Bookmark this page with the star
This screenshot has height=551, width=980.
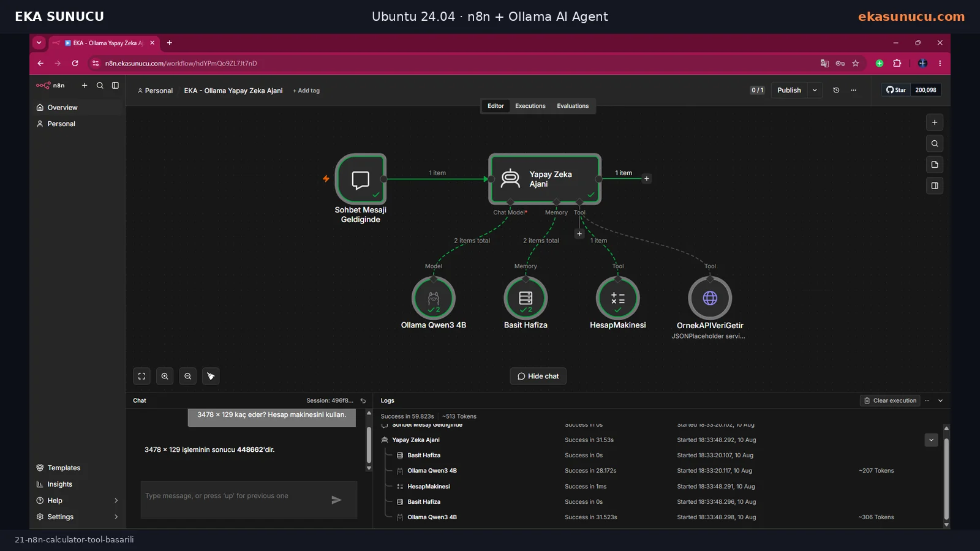(856, 63)
